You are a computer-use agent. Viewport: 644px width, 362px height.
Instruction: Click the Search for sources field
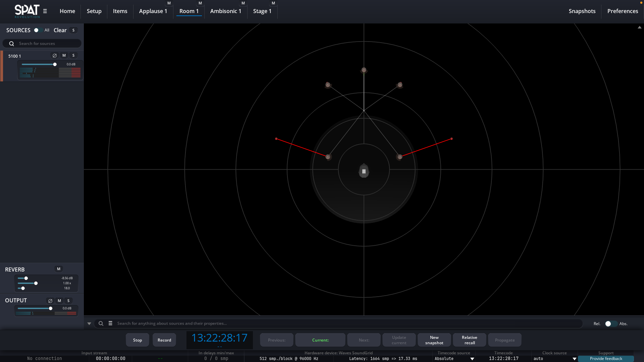click(x=42, y=44)
